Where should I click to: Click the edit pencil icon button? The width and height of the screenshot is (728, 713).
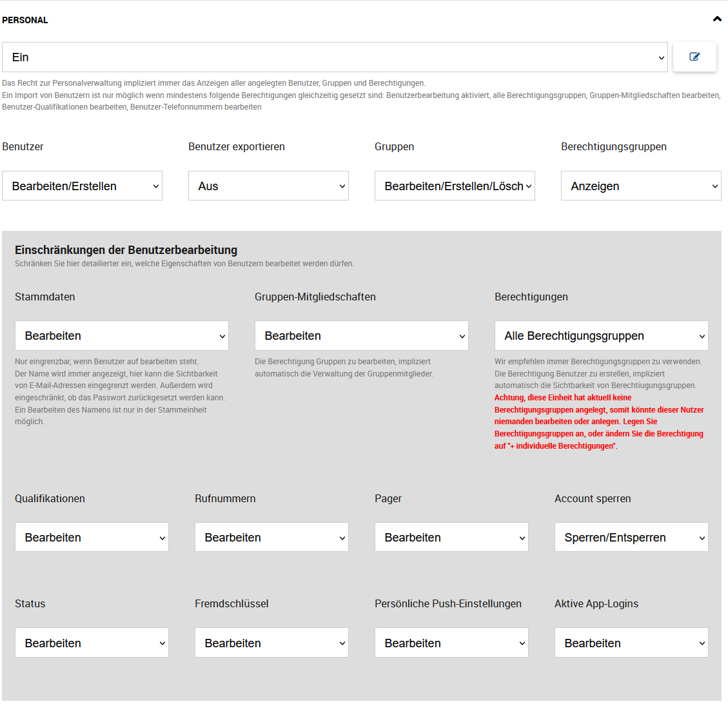pos(694,57)
